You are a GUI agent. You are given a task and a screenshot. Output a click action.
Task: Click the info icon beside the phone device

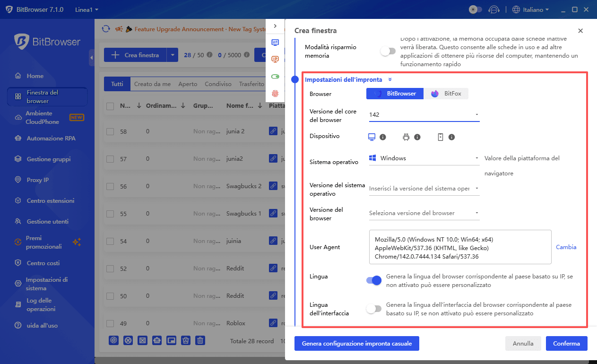451,137
